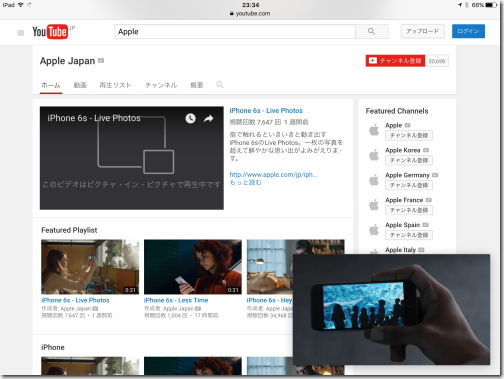The height and width of the screenshot is (379, 504).
Task: Click the verified badge beside Apple Japan
Action: point(101,61)
